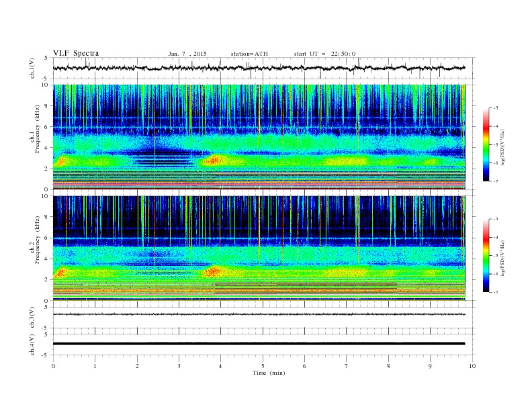Image resolution: width=532 pixels, height=411 pixels.
Task: Click the "ch.1(V)" waveform axis label
Action: pos(32,68)
